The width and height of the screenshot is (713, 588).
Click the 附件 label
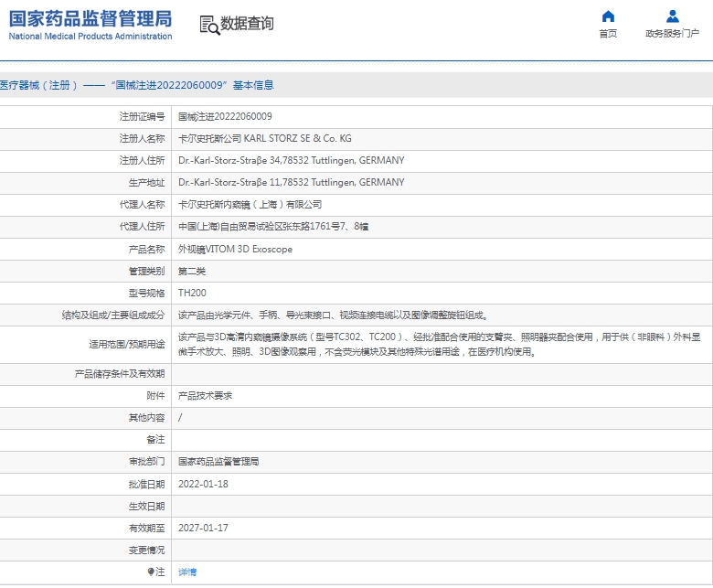pyautogui.click(x=155, y=396)
